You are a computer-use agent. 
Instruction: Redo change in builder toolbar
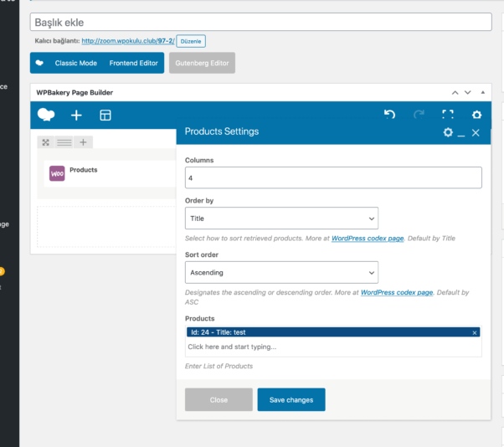click(x=419, y=115)
